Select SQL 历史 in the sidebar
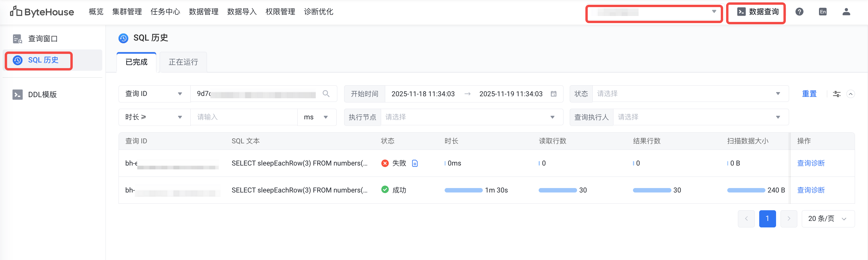Screen dimensions: 868x260 (53, 60)
